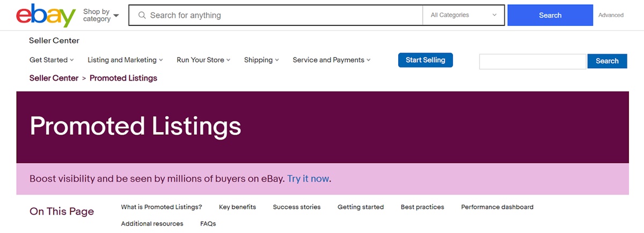Image resolution: width=644 pixels, height=233 pixels.
Task: Click the Seller Center search button
Action: (x=607, y=61)
